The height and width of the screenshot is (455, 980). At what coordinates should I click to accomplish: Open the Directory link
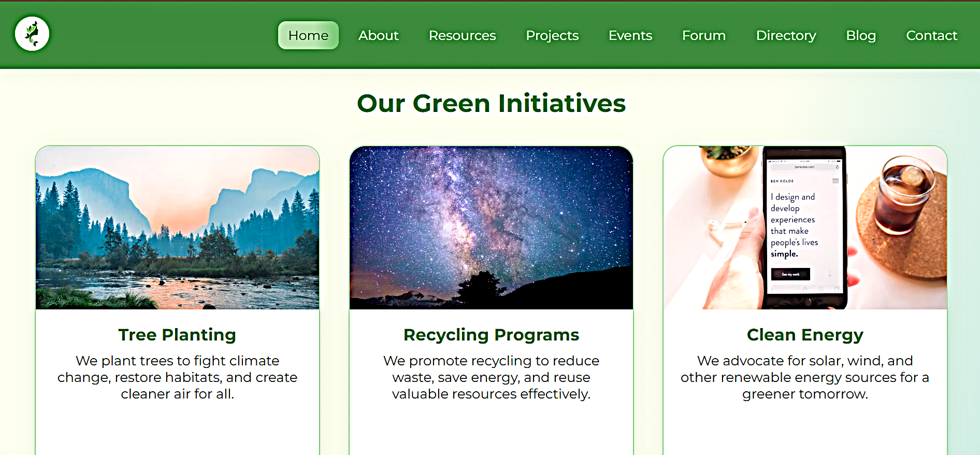786,35
